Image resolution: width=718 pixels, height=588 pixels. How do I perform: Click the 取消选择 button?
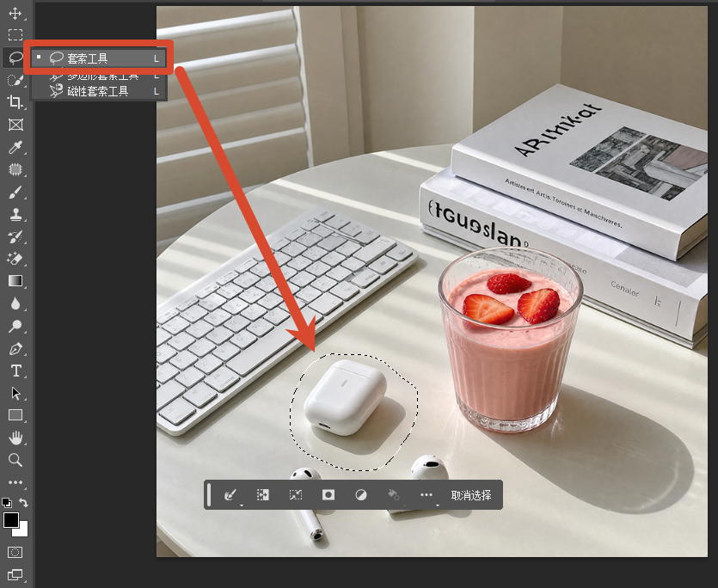point(471,495)
